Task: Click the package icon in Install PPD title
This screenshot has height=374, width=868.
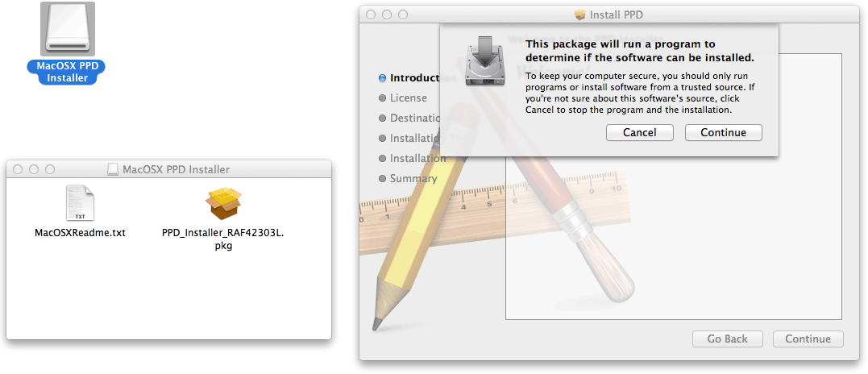Action: 580,15
